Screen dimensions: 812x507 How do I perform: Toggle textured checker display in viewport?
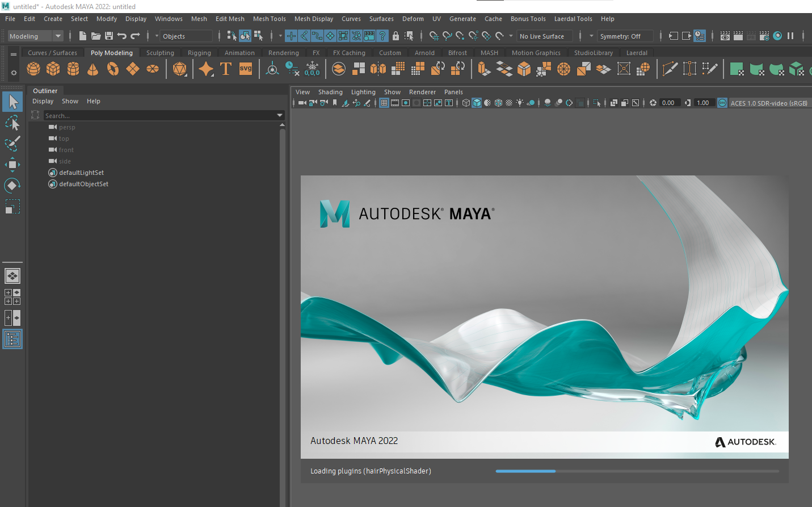tap(509, 103)
